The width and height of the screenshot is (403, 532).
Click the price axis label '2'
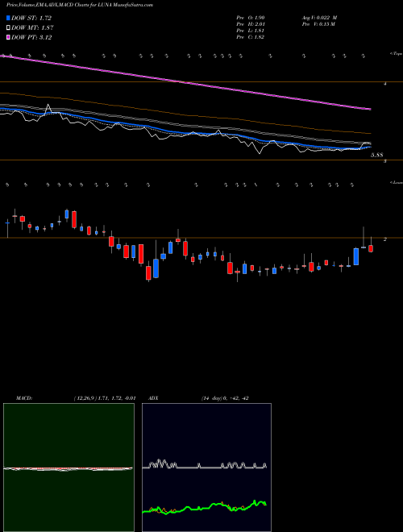(x=385, y=239)
